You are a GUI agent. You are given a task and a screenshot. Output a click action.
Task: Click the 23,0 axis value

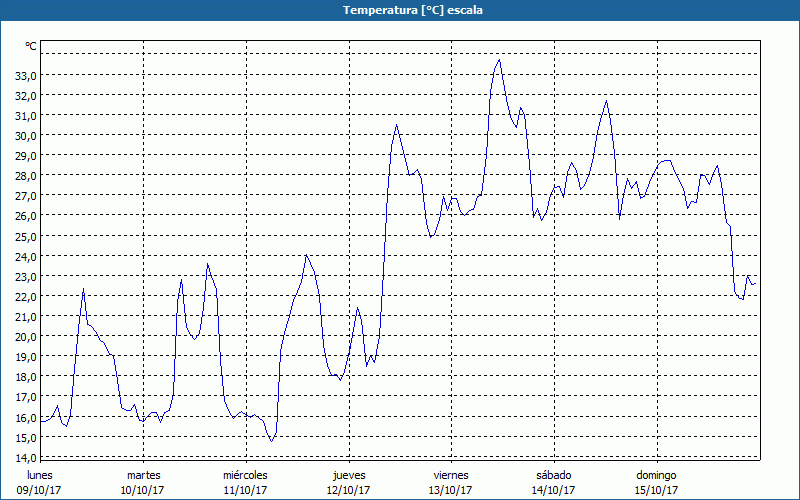(25, 277)
